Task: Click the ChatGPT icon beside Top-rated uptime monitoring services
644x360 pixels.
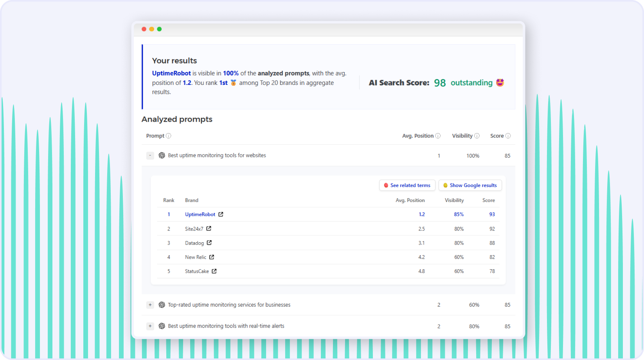Action: point(161,304)
